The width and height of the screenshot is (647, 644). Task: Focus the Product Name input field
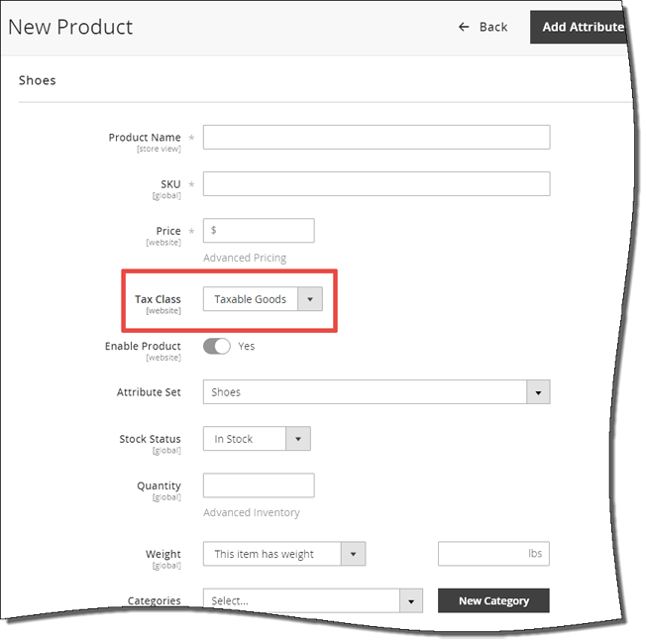tap(377, 138)
